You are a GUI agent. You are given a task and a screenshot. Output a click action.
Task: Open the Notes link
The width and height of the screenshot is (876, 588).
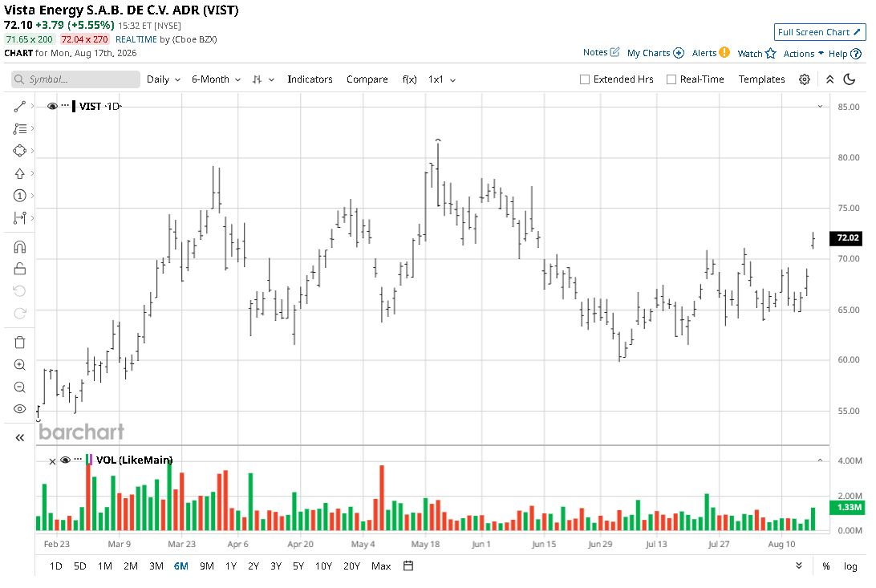[595, 52]
